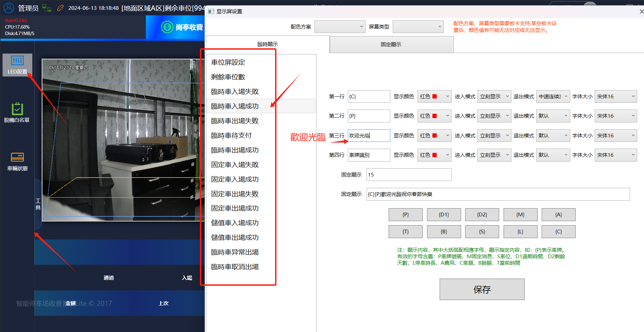Focus the 固定顯示 field containing 15
Viewport: 644px width, 332px height.
point(409,175)
